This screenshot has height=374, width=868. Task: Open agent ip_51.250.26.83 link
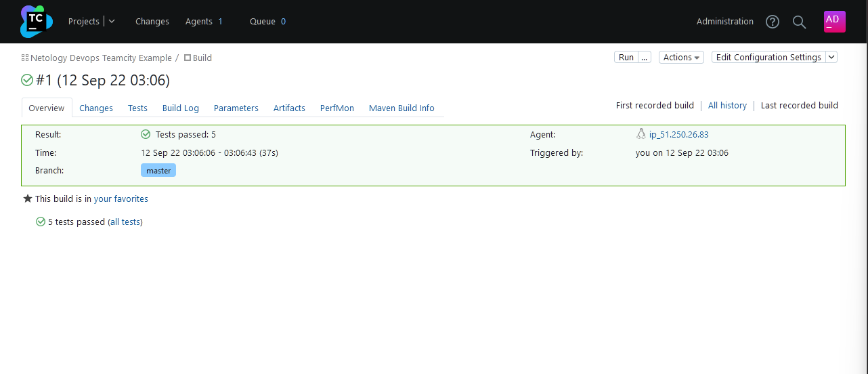(x=678, y=134)
